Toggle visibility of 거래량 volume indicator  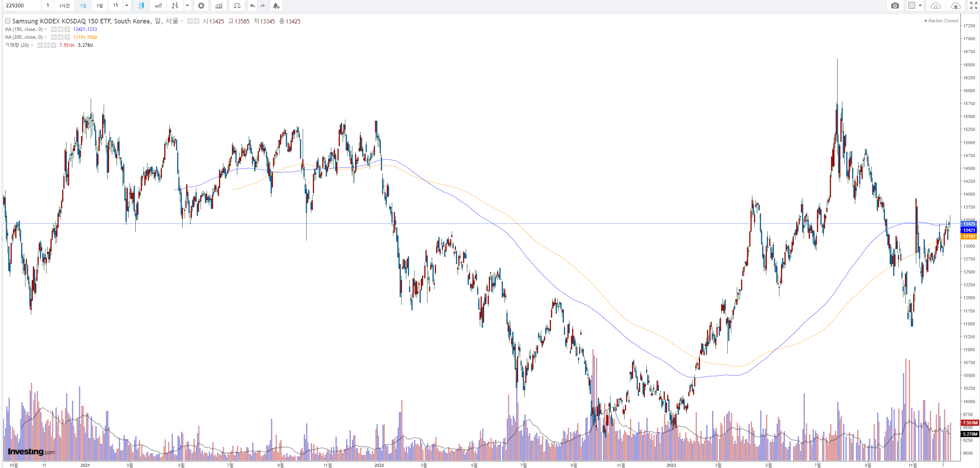point(40,45)
